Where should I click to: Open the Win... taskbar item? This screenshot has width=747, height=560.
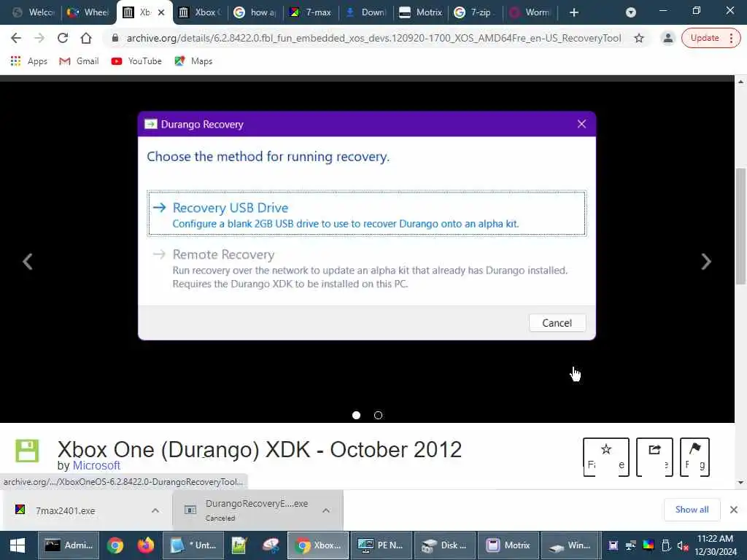[x=570, y=545]
